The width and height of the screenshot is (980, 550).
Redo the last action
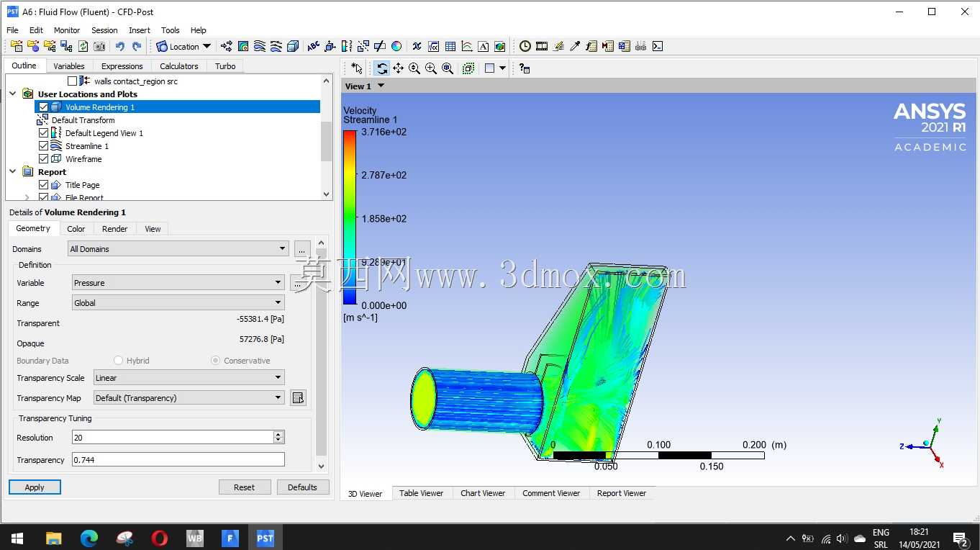coord(137,46)
